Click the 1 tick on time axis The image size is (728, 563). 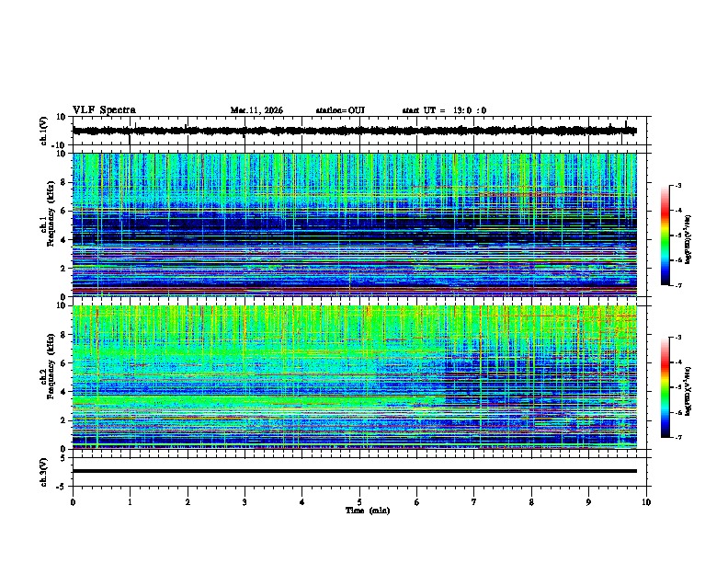pos(130,502)
